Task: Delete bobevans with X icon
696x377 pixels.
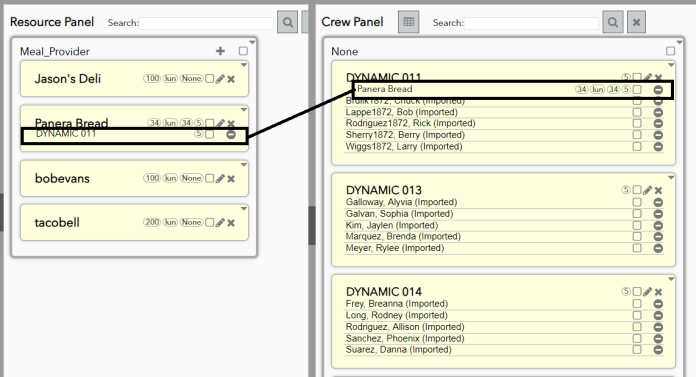Action: tap(231, 179)
